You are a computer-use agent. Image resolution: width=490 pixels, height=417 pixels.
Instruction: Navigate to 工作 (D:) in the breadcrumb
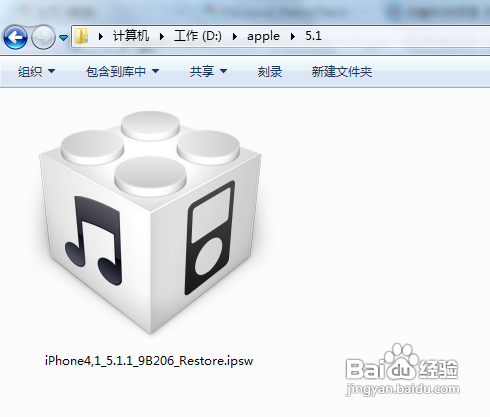pyautogui.click(x=198, y=36)
